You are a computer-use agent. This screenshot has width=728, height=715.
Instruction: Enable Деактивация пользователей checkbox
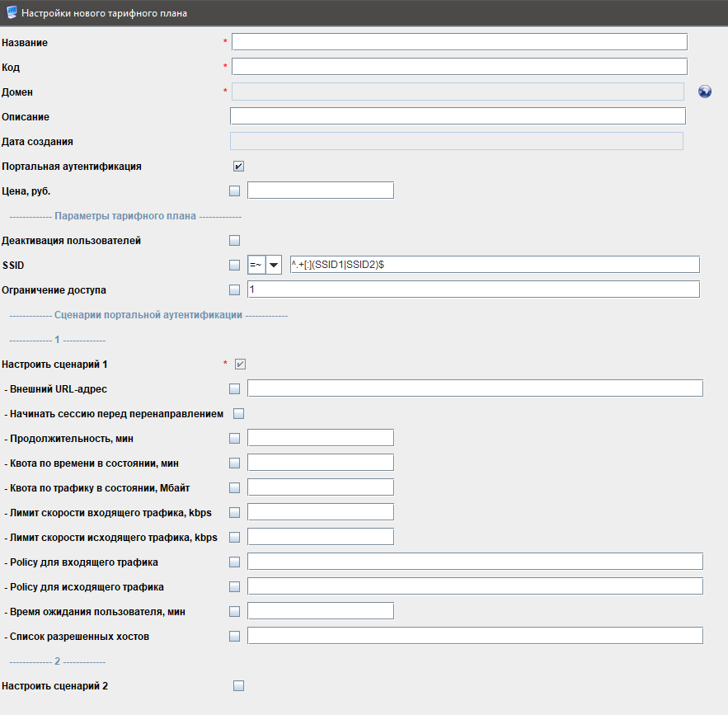tap(235, 240)
